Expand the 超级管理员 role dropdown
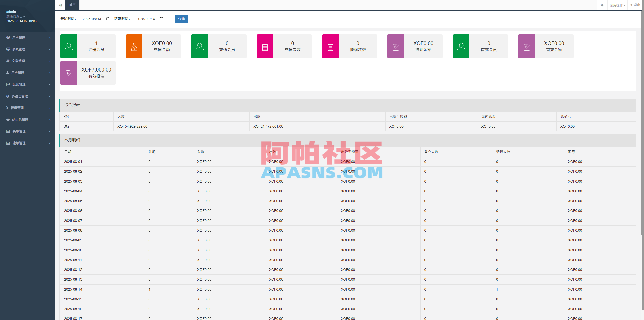This screenshot has height=320, width=644. (x=16, y=16)
